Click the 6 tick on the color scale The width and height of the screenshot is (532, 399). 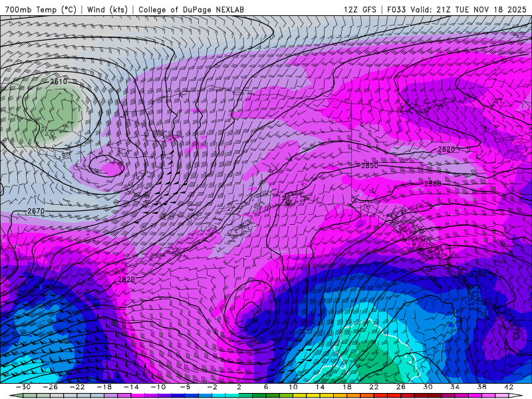pyautogui.click(x=266, y=387)
